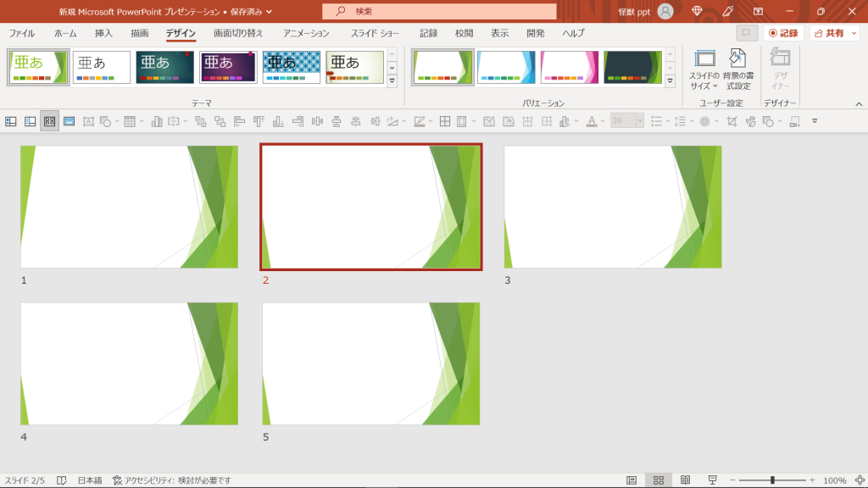Toggle Slide Sorter view in status bar
Viewport: 868px width, 488px height.
tap(657, 480)
